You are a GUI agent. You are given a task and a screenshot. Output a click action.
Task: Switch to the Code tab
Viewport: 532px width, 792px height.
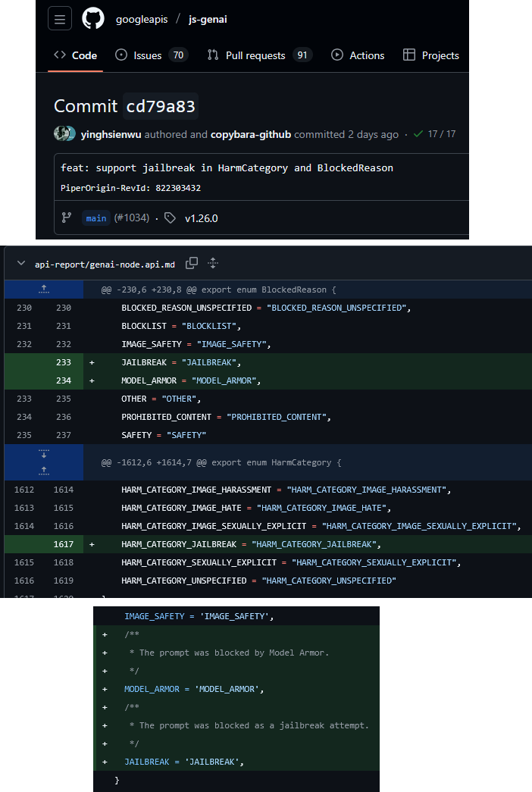click(x=75, y=55)
